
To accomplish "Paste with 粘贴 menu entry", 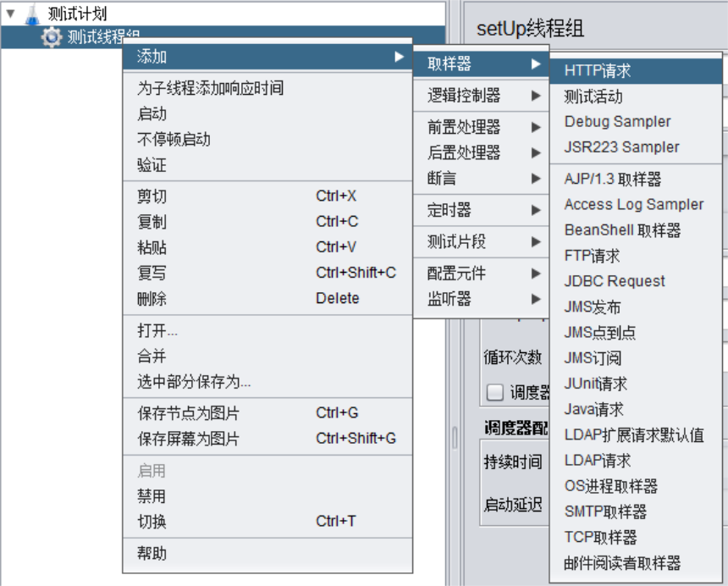I will click(x=267, y=247).
